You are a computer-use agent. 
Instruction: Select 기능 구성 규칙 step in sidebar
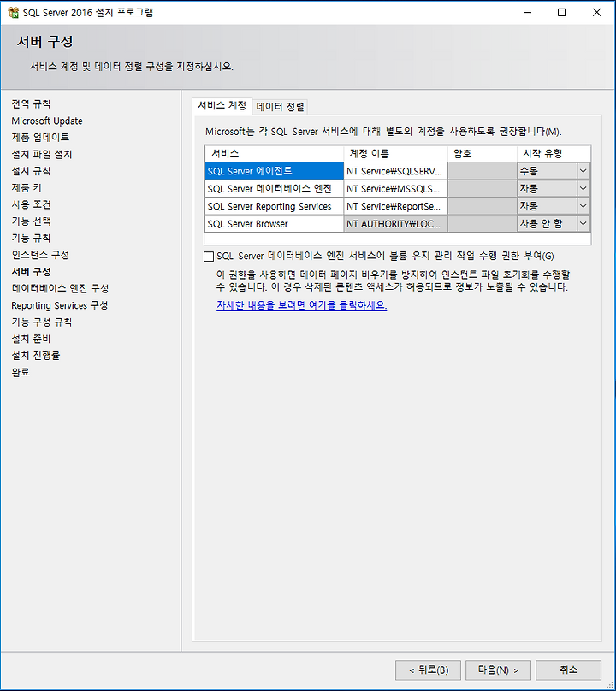[41, 322]
